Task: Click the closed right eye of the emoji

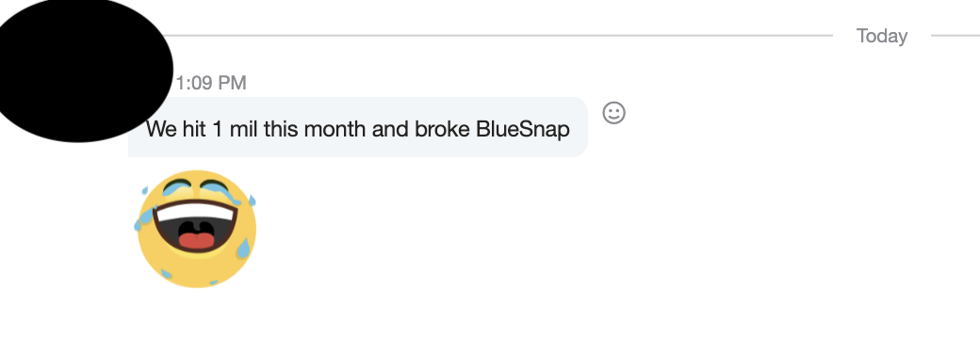Action: click(216, 186)
